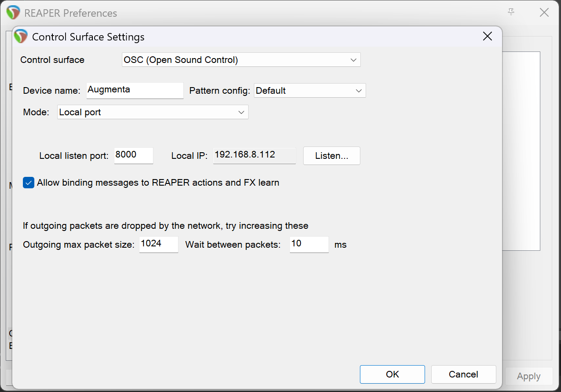The width and height of the screenshot is (561, 392).
Task: Disable binding messages to REAPER actions checkbox
Action: [x=29, y=183]
